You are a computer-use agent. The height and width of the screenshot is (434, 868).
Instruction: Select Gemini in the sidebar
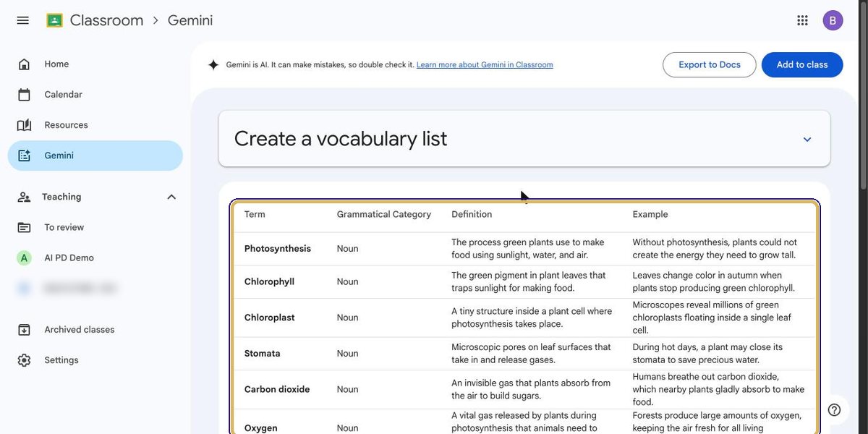(x=95, y=156)
